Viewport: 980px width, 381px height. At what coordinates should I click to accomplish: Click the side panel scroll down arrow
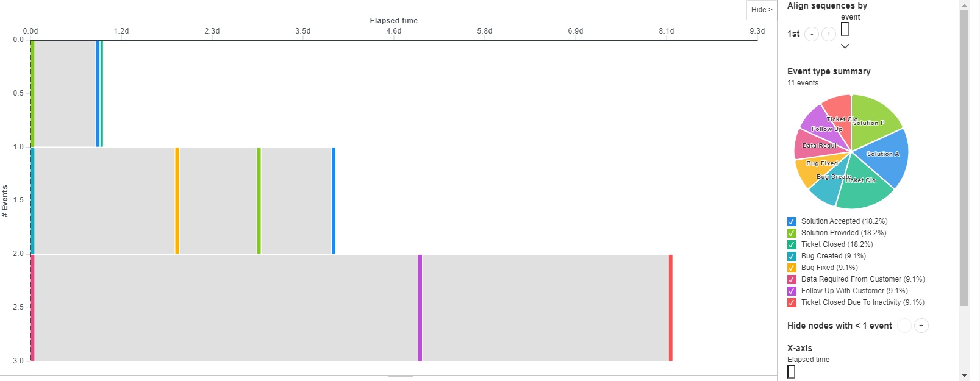click(x=964, y=376)
